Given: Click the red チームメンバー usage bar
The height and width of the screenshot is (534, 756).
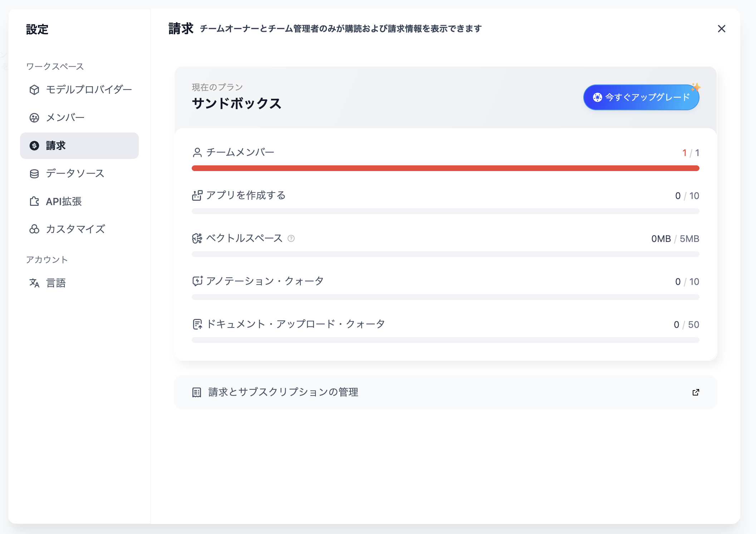Looking at the screenshot, I should pyautogui.click(x=445, y=168).
